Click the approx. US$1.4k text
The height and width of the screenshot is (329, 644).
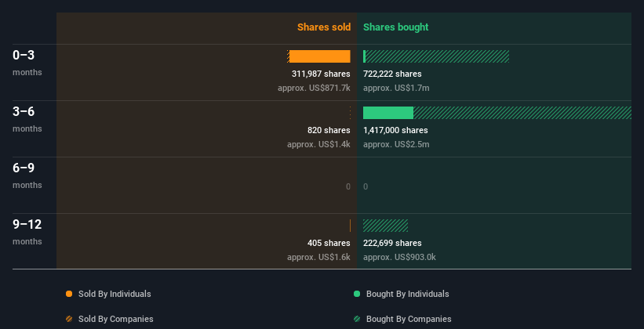pyautogui.click(x=318, y=144)
